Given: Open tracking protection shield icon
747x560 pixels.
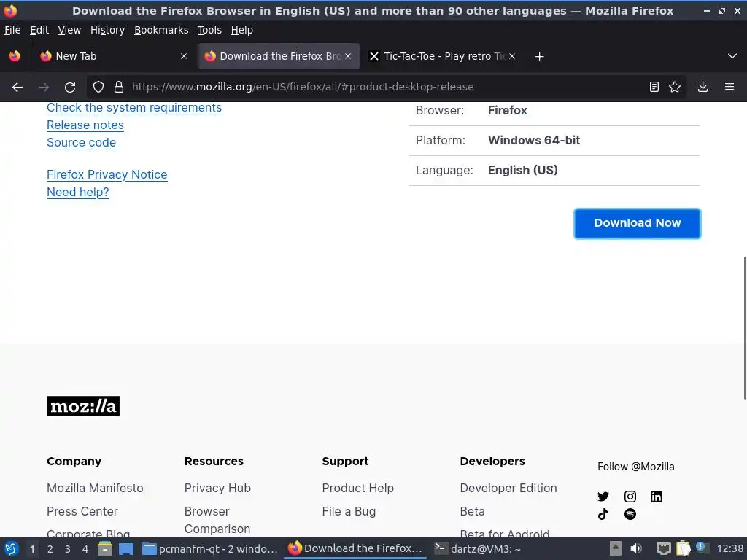Looking at the screenshot, I should [98, 87].
